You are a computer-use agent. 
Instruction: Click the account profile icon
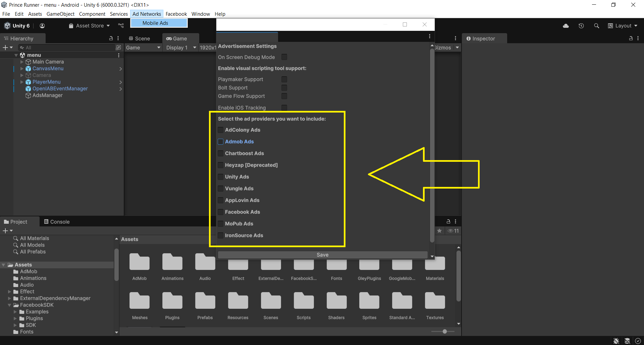[42, 26]
